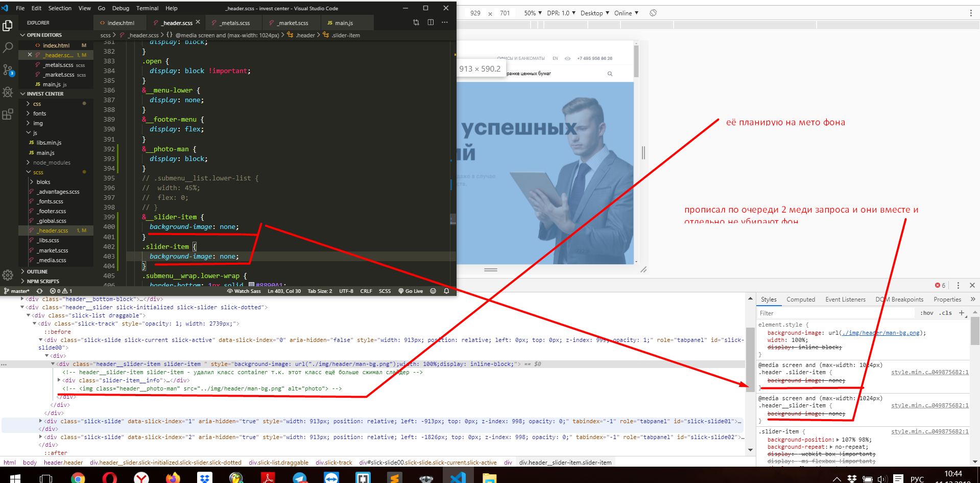This screenshot has width=980, height=483.
Task: Open the Debug menu in VS Code
Action: (x=121, y=8)
